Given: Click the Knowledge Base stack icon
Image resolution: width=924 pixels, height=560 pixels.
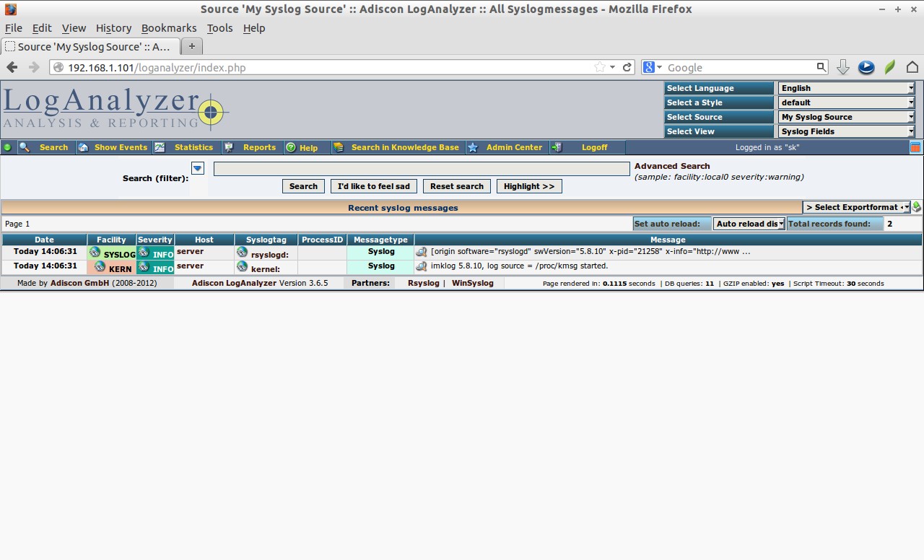Looking at the screenshot, I should pos(338,147).
